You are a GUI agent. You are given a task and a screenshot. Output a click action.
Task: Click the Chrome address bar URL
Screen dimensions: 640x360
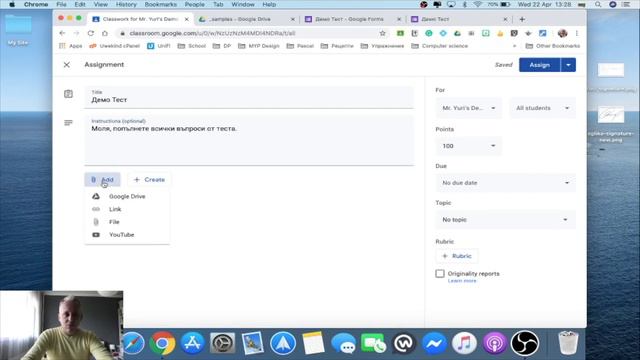[212, 33]
